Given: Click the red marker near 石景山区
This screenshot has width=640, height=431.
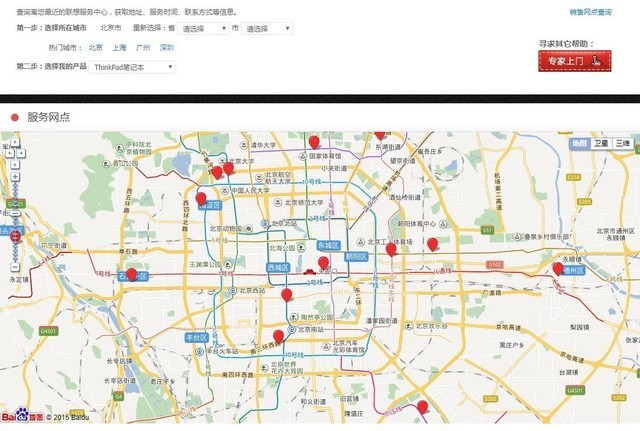Looking at the screenshot, I should click(131, 273).
